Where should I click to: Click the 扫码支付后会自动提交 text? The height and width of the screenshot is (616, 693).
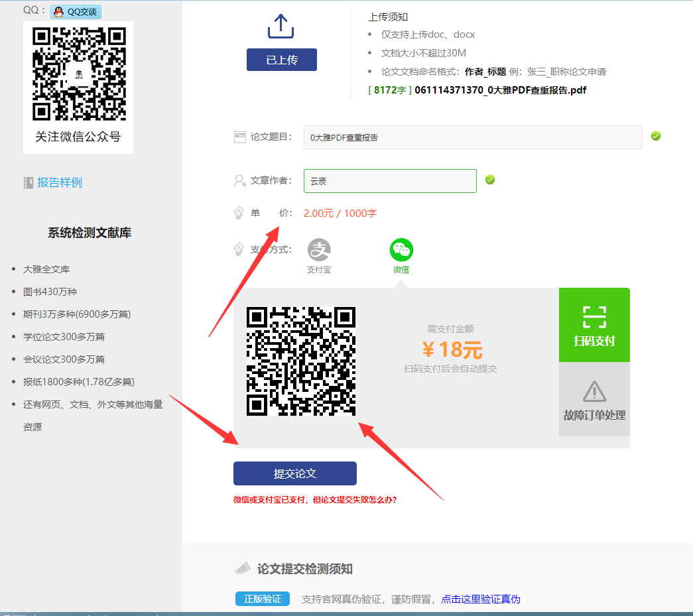coord(450,369)
